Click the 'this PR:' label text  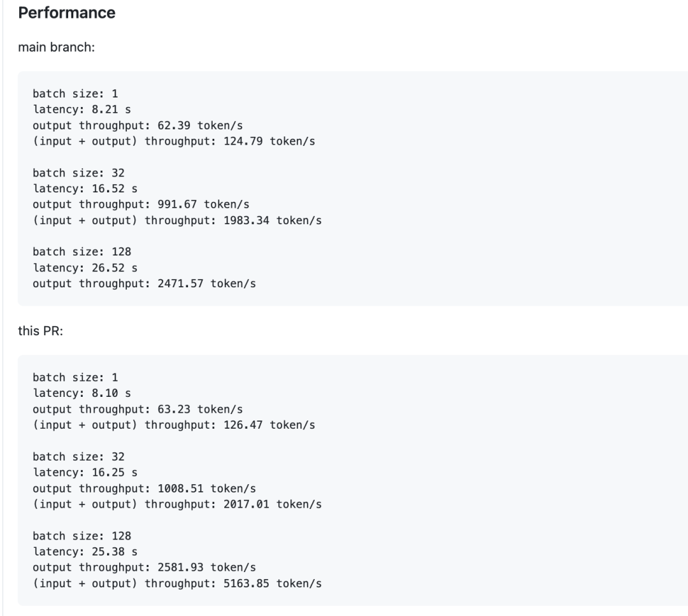[x=40, y=332]
